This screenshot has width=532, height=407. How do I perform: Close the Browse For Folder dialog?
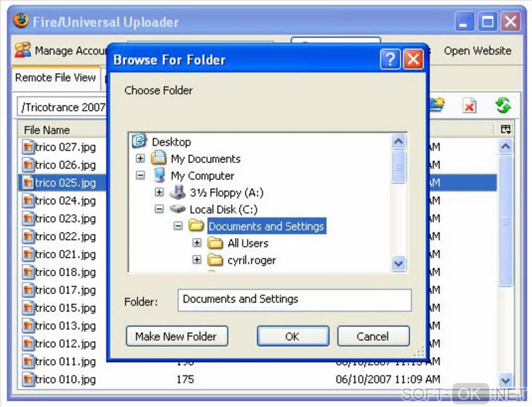[413, 59]
